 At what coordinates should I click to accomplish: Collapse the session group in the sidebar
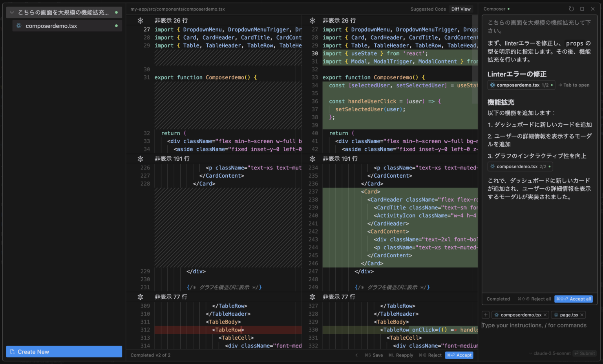[x=12, y=13]
